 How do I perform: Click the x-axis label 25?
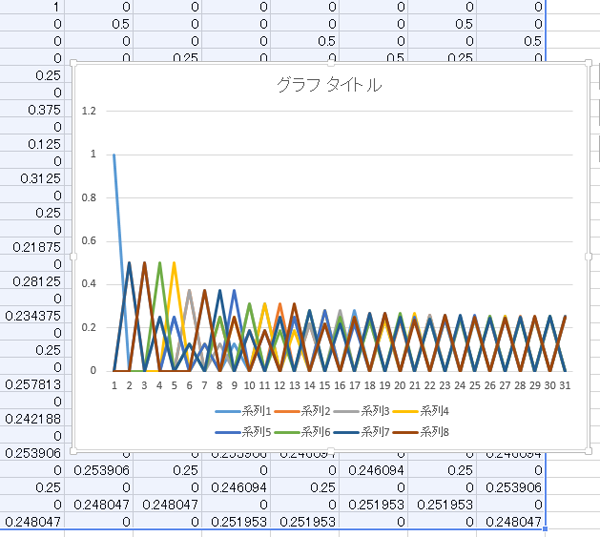pyautogui.click(x=475, y=385)
